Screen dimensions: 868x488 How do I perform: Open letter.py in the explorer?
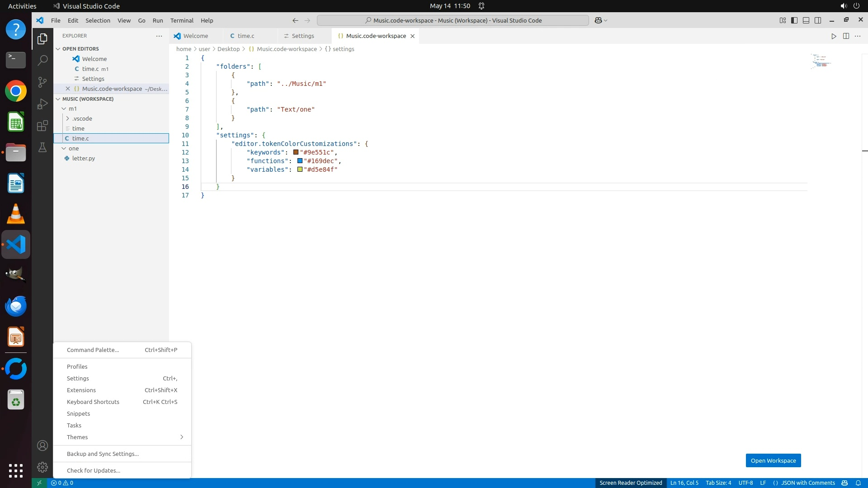pyautogui.click(x=84, y=159)
